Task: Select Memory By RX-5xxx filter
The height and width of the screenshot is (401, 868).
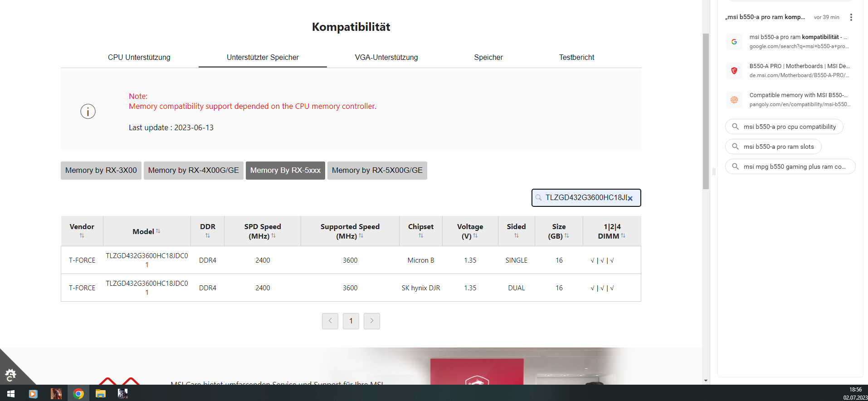Action: 285,171
